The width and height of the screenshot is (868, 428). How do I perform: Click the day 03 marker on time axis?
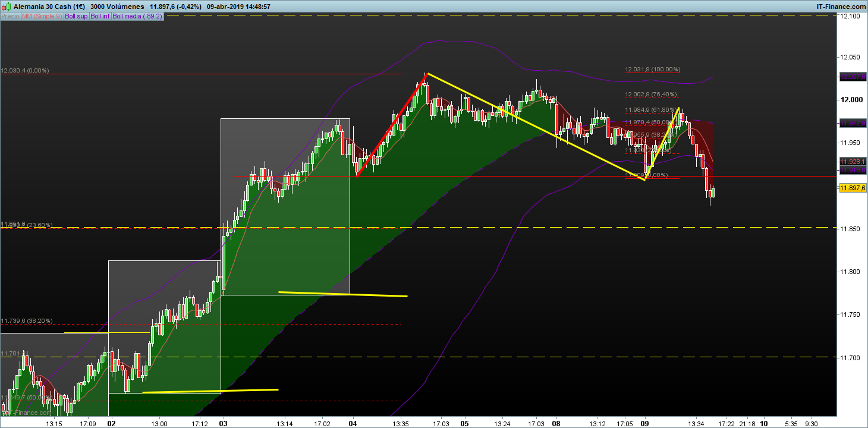[224, 424]
